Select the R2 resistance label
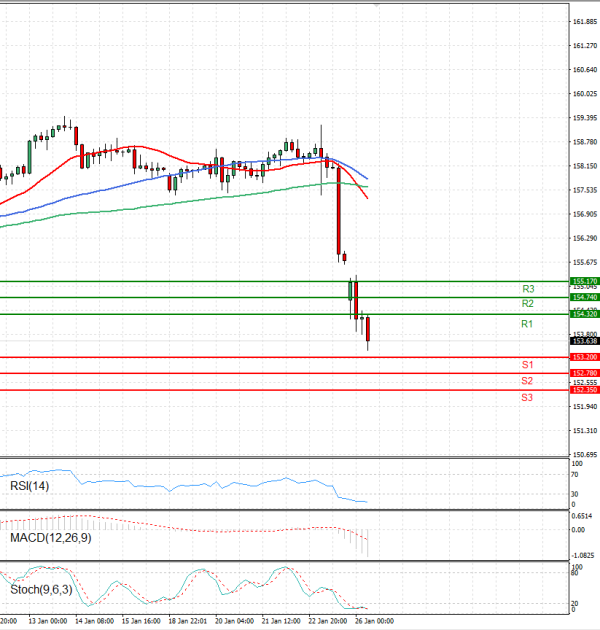 (528, 304)
